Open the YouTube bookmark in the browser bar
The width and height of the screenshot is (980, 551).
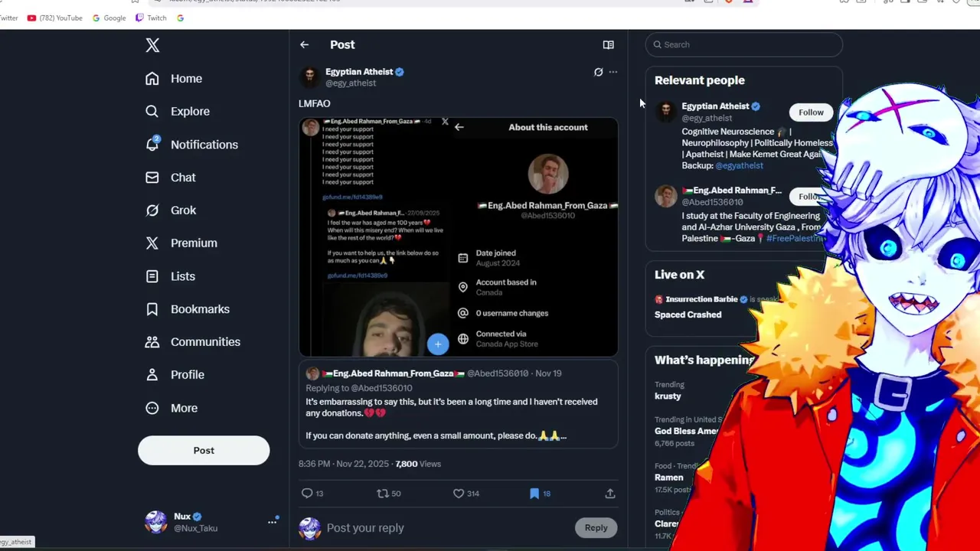pyautogui.click(x=54, y=18)
